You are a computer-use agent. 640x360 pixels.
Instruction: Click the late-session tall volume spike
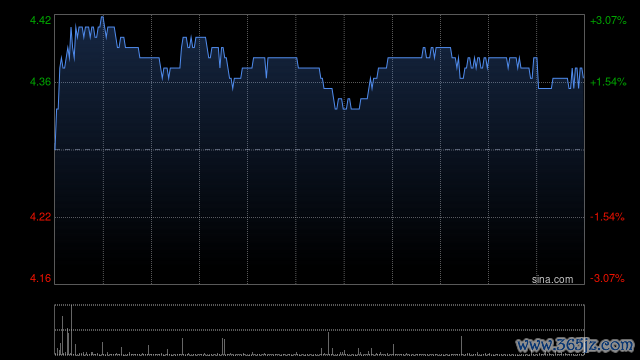tap(461, 345)
